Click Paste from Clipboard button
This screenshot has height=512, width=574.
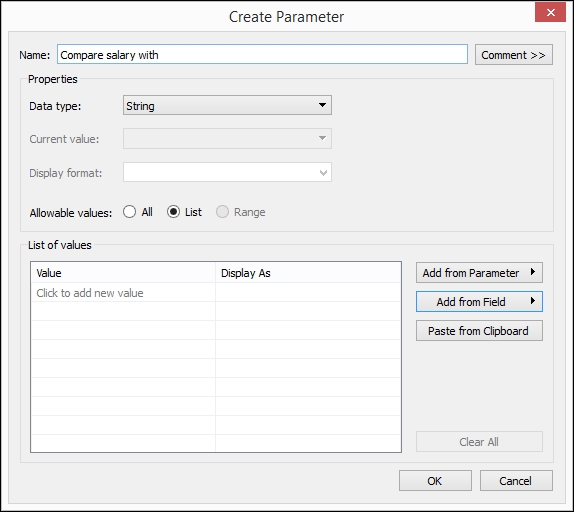click(x=479, y=331)
